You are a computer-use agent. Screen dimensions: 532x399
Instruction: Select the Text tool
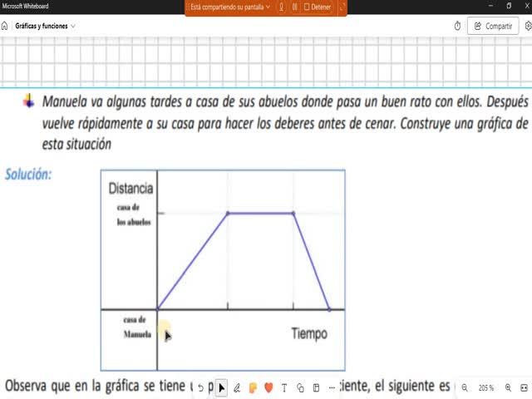pos(284,387)
